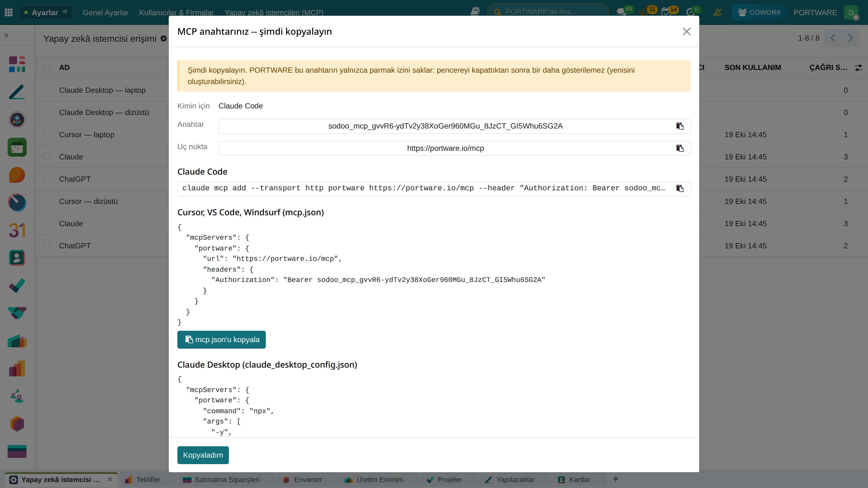Open Yapay zekâ istemcileri (MCP) menu
Viewport: 868px width, 488px height.
[274, 12]
